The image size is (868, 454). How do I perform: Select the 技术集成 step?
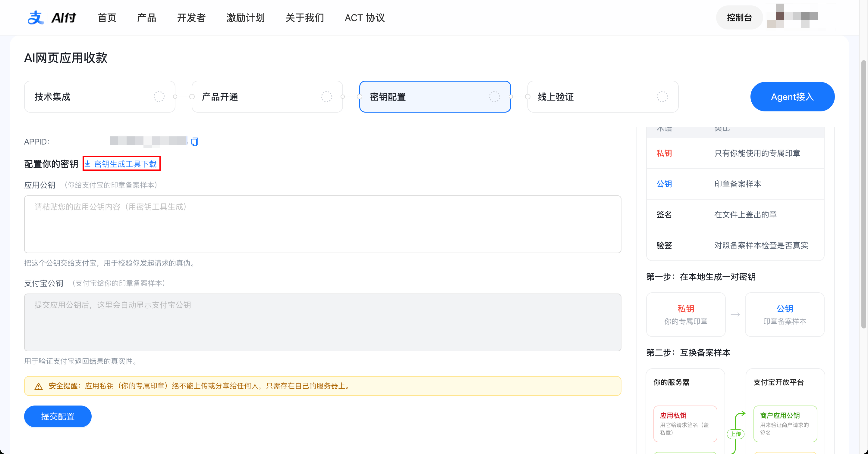pyautogui.click(x=100, y=97)
